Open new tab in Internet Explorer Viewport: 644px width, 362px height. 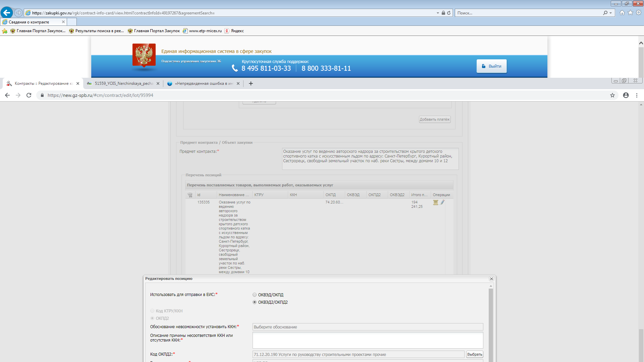click(x=72, y=22)
